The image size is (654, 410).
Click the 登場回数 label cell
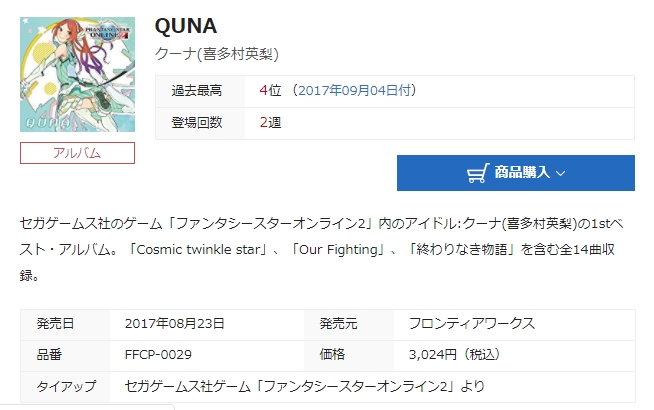[x=198, y=123]
